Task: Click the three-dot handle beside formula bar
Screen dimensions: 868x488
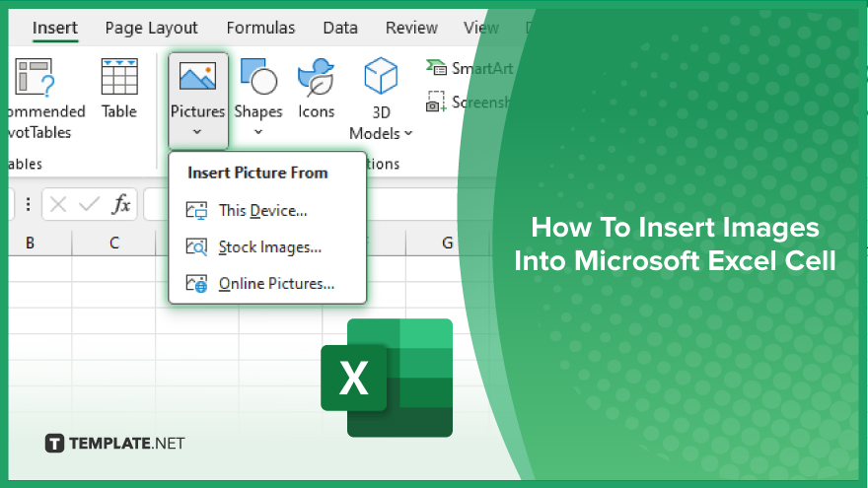Action: 28,205
